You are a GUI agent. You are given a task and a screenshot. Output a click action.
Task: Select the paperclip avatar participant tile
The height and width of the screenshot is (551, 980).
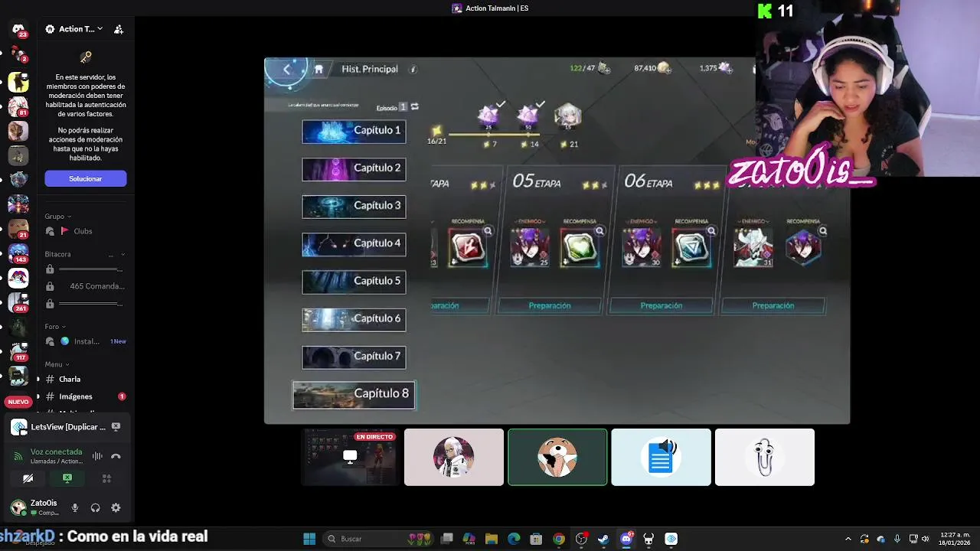click(764, 457)
